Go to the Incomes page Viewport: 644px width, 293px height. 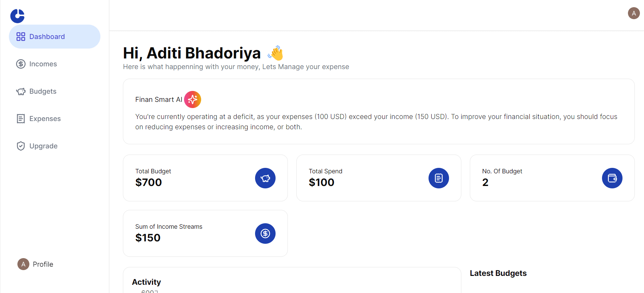tap(55, 64)
